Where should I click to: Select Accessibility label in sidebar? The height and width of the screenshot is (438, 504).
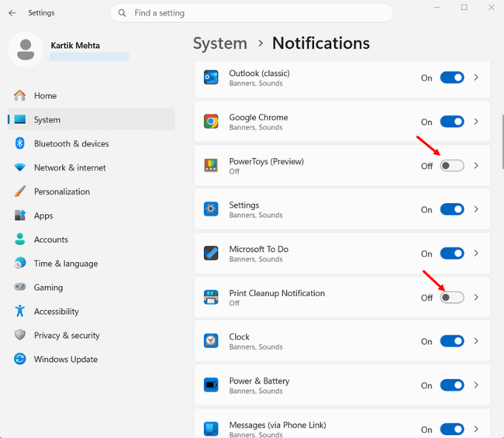click(57, 312)
